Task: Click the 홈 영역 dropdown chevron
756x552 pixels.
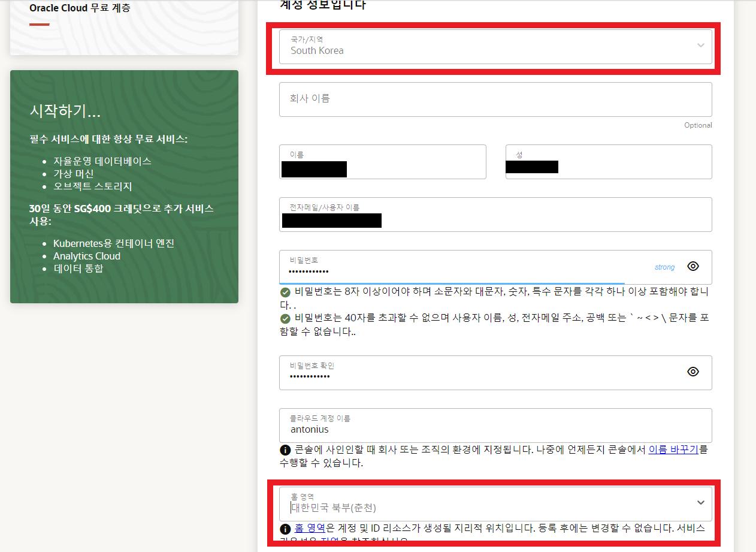Action: (x=700, y=502)
